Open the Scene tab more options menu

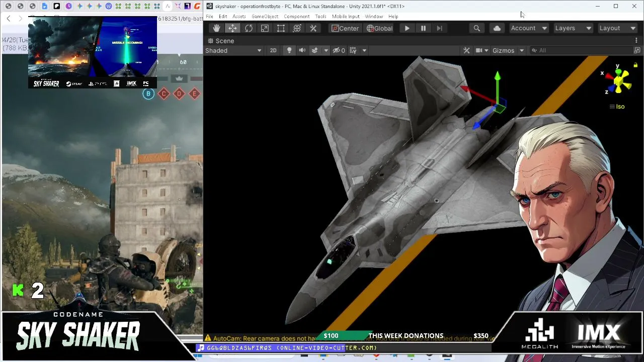(637, 41)
